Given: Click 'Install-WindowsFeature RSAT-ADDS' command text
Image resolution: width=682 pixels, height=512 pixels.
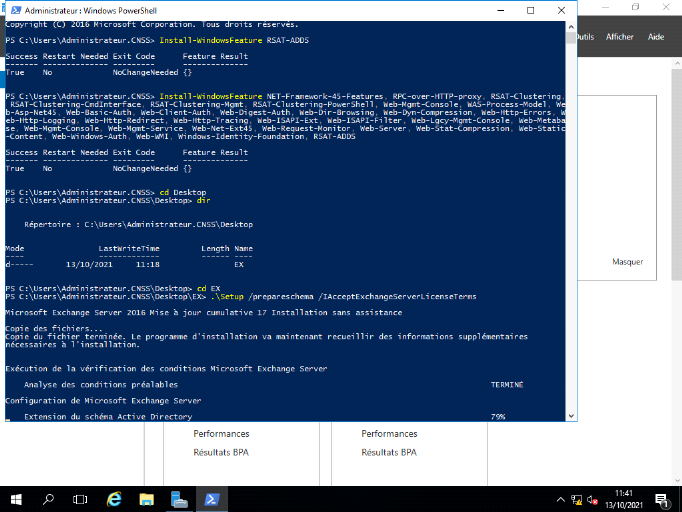Looking at the screenshot, I should tap(234, 40).
